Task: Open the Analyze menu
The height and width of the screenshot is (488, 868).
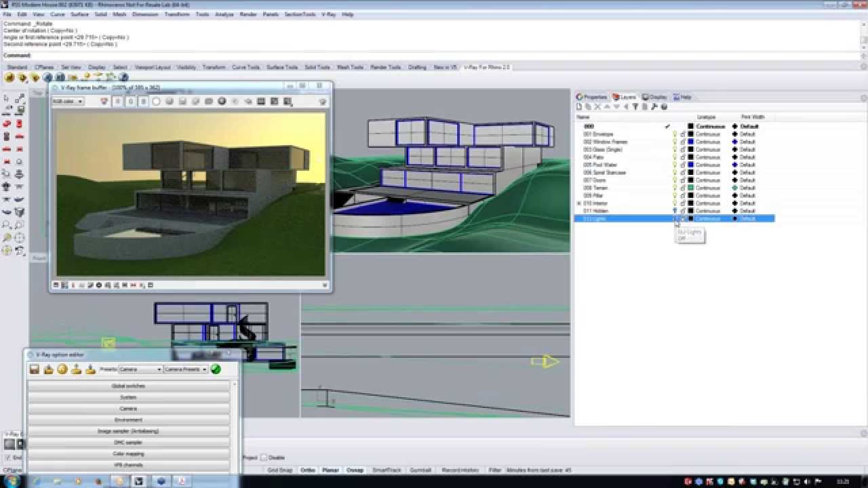Action: [224, 14]
